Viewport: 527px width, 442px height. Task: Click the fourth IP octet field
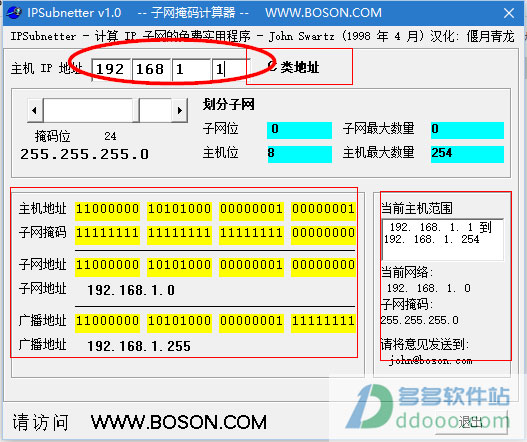[230, 70]
